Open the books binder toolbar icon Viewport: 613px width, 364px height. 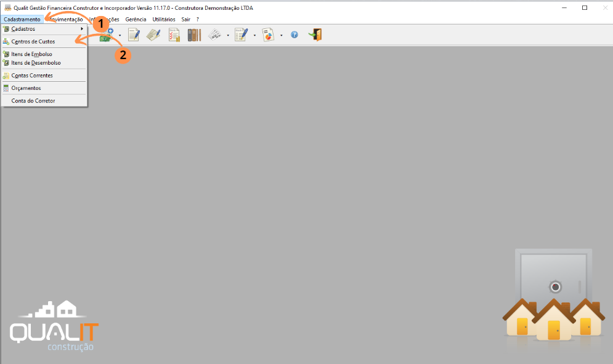tap(194, 34)
